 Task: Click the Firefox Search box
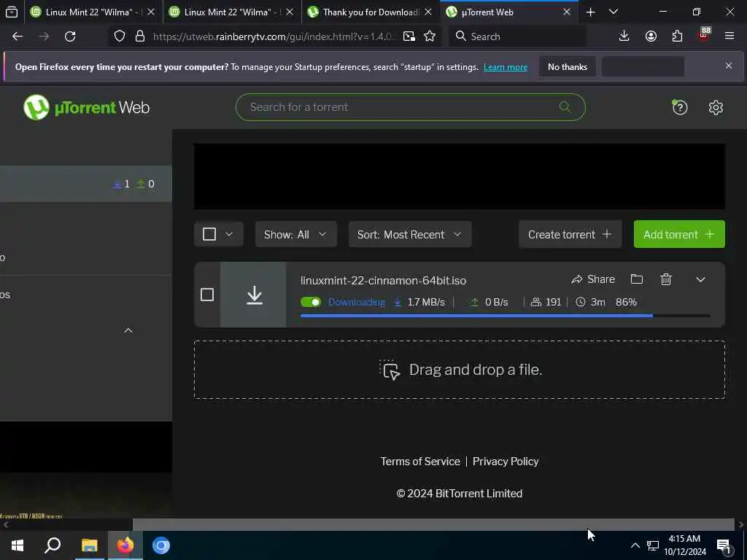point(517,36)
